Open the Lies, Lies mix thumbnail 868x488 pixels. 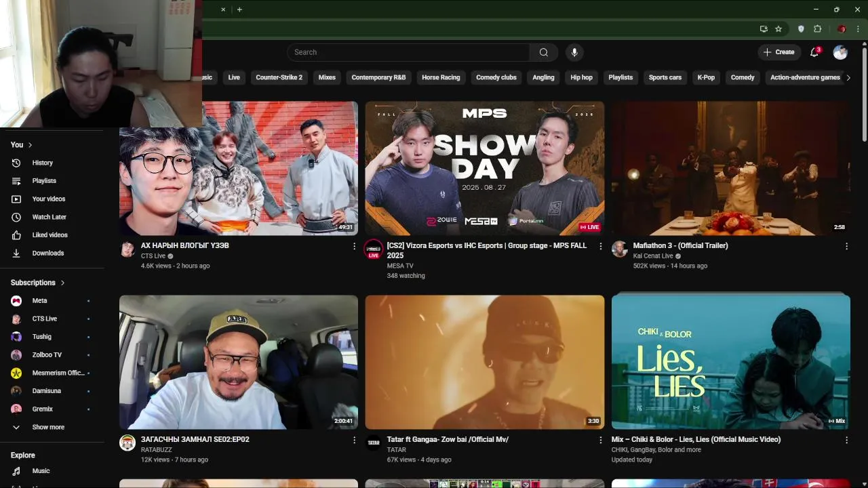[731, 362]
